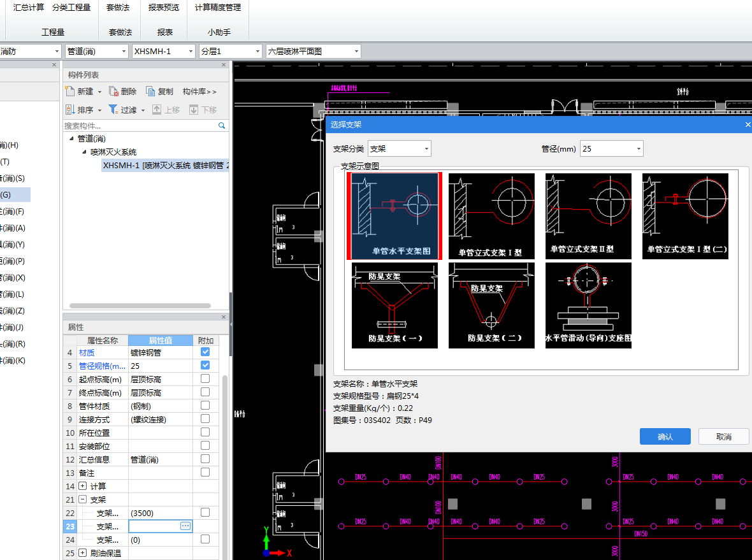
Task: Confirm the bracket with 确认 button
Action: 665,437
